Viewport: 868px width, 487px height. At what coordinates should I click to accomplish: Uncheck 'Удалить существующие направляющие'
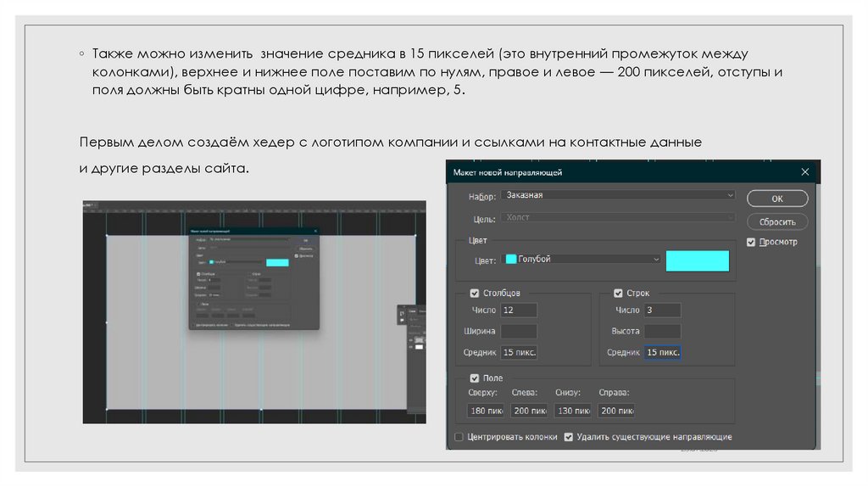click(569, 437)
